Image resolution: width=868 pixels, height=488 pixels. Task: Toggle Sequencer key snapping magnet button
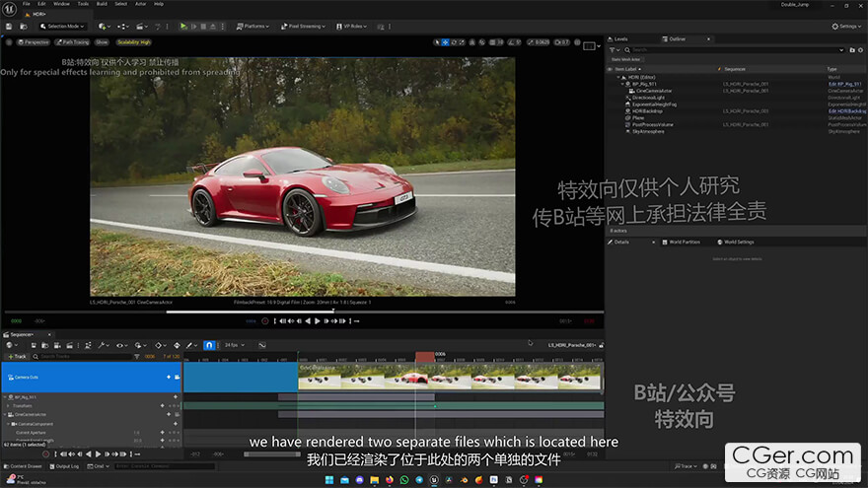(x=209, y=345)
